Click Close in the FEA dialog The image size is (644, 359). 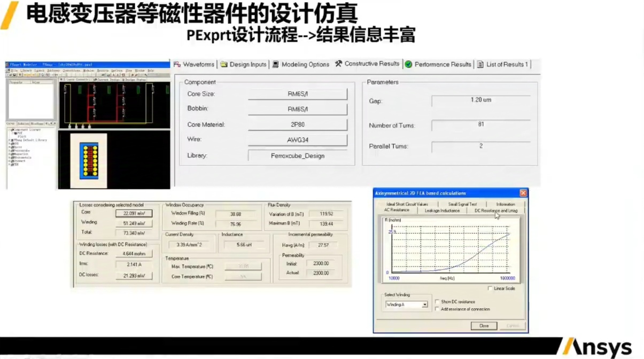click(x=484, y=325)
